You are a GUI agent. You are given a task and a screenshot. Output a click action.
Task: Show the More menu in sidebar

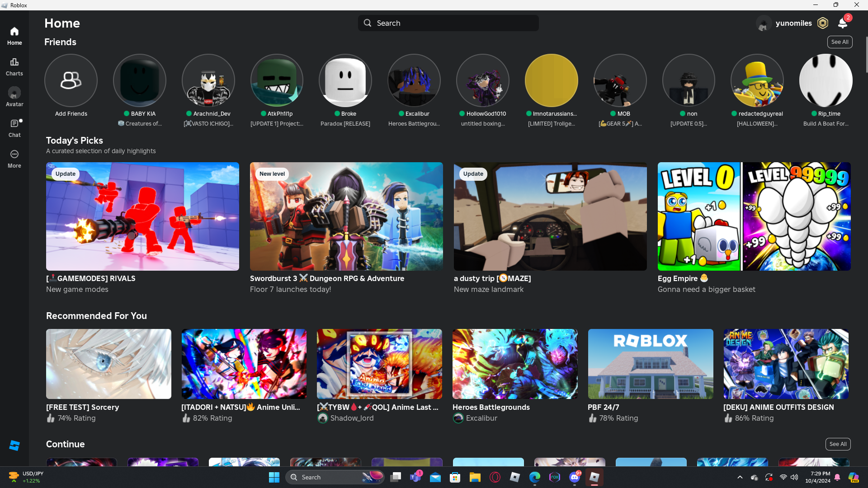tap(14, 159)
